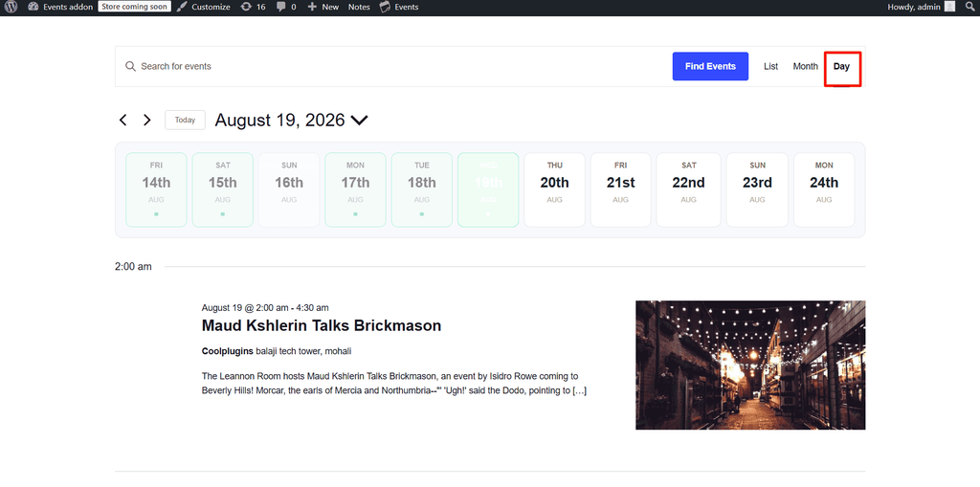Screen dimensions: 980x487
Task: Click the admin bar search magnifier
Action: tap(970, 7)
